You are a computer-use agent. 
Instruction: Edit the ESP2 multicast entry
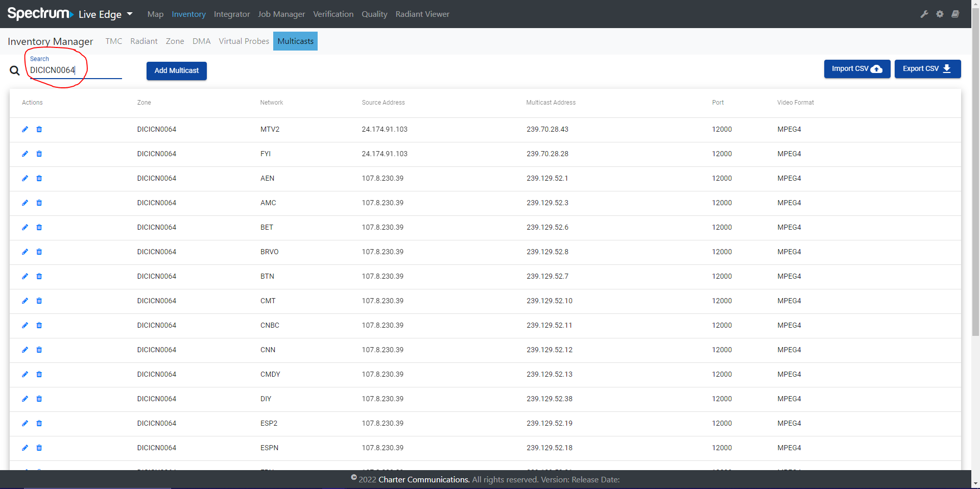[25, 423]
